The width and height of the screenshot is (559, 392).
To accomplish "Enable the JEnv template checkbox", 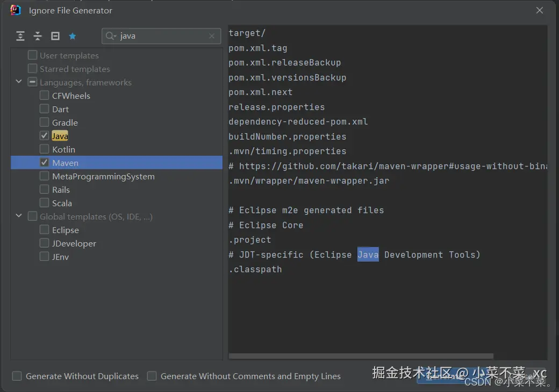I will point(44,256).
